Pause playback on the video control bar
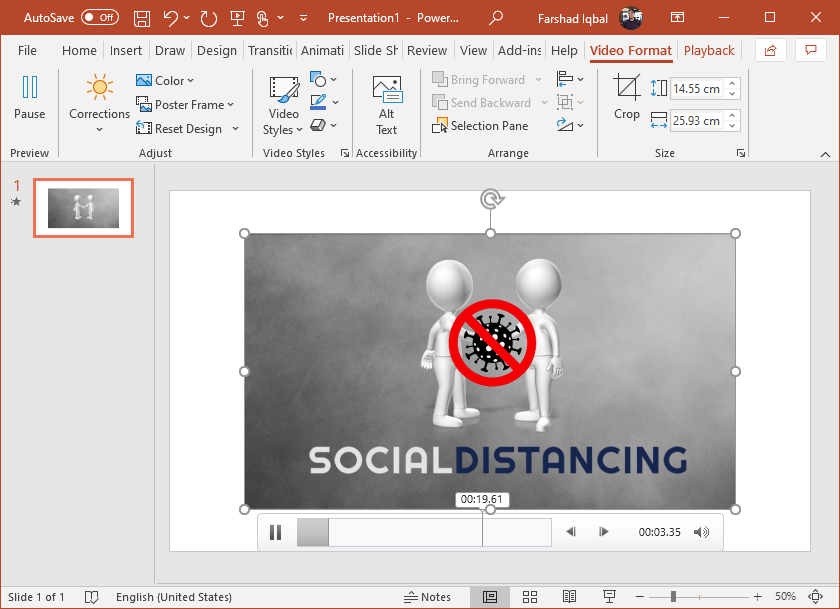Screen dimensions: 840x609 coord(276,532)
